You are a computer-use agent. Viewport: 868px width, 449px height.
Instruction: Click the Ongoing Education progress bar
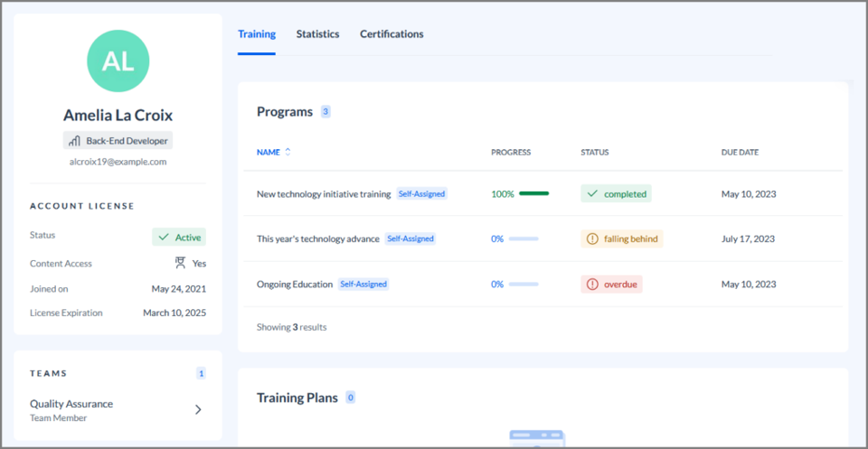[524, 285]
